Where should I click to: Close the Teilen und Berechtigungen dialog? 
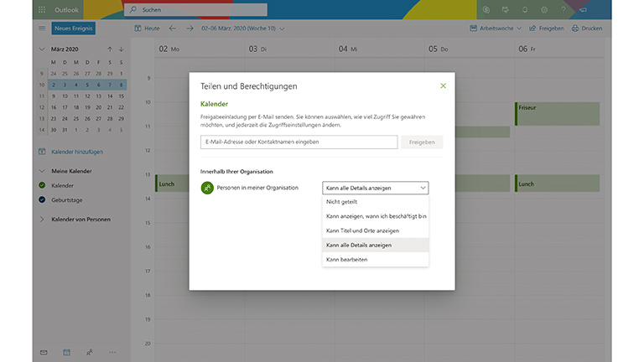pos(443,85)
